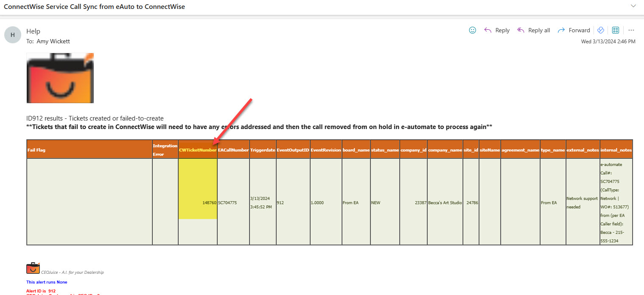Click the ID912 results line
The height and width of the screenshot is (295, 644).
pos(95,118)
